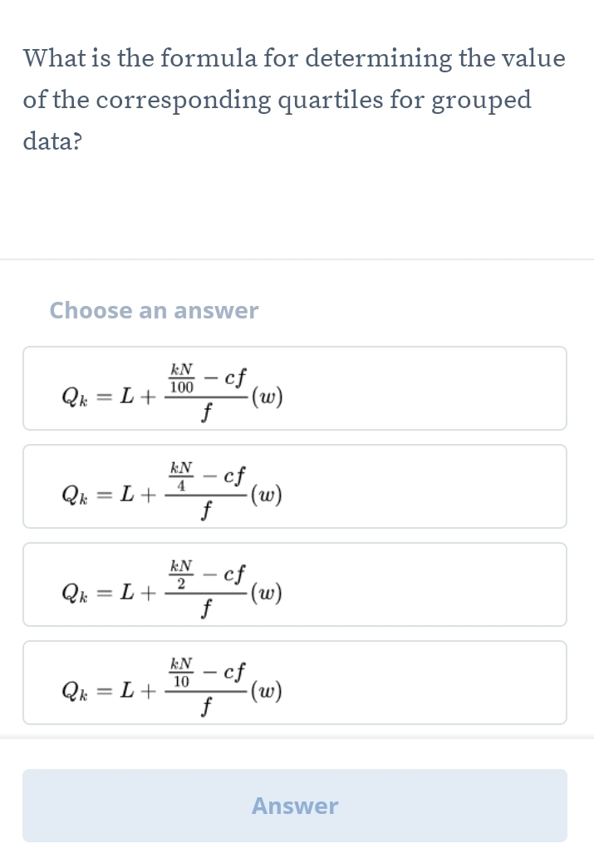Click Qk symbol in the kN/10 option
The height and width of the screenshot is (868, 594).
(x=76, y=693)
